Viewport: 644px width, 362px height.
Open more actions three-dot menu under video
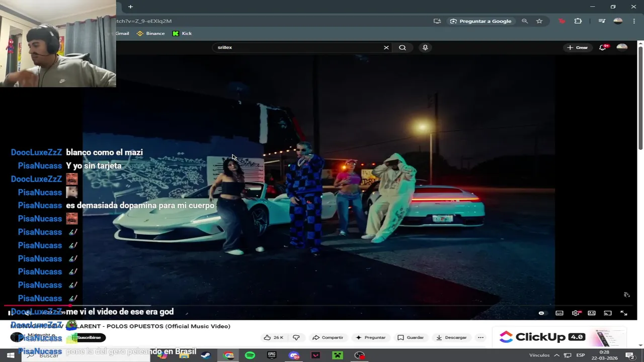point(480,337)
